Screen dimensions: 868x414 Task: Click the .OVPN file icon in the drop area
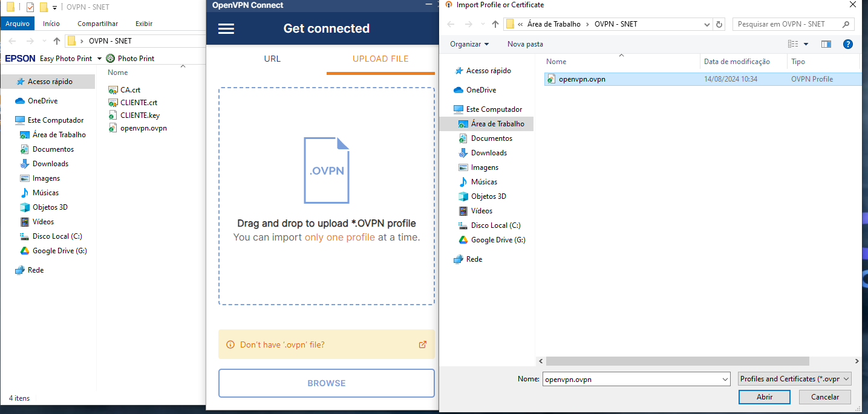(327, 170)
